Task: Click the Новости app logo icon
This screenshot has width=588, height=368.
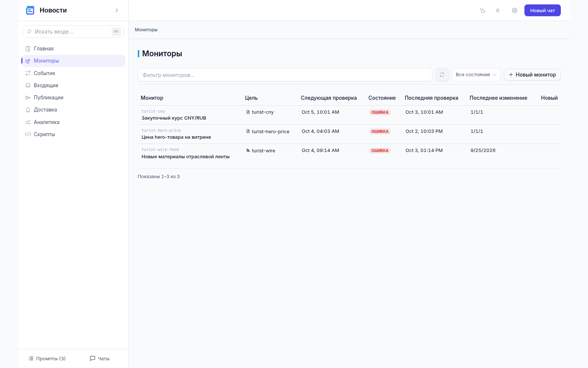Action: pos(30,10)
